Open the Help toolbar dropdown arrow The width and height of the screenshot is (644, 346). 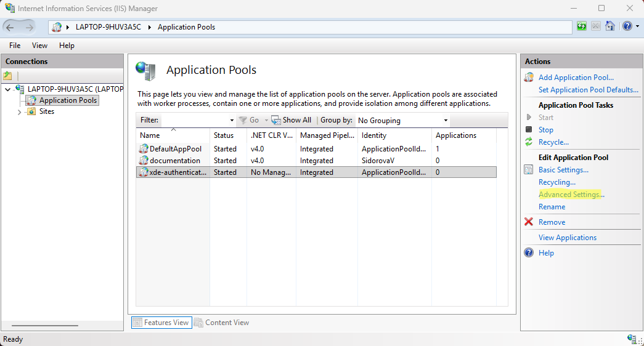(637, 26)
